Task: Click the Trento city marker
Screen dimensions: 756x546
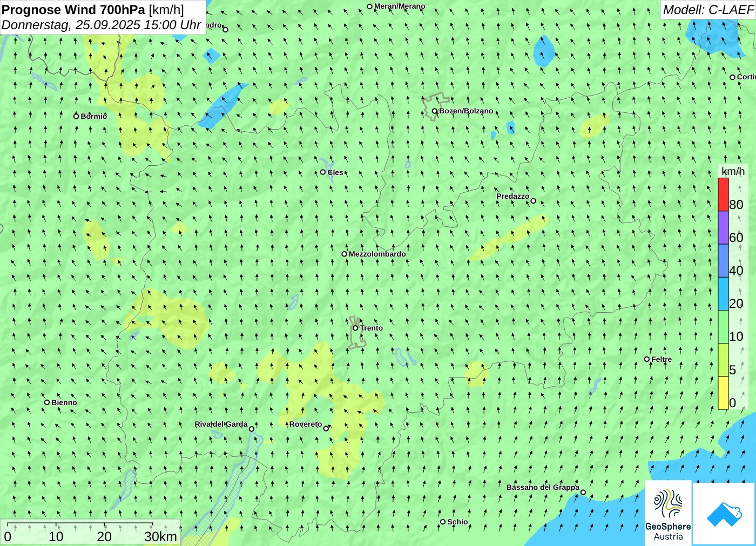Action: (355, 328)
